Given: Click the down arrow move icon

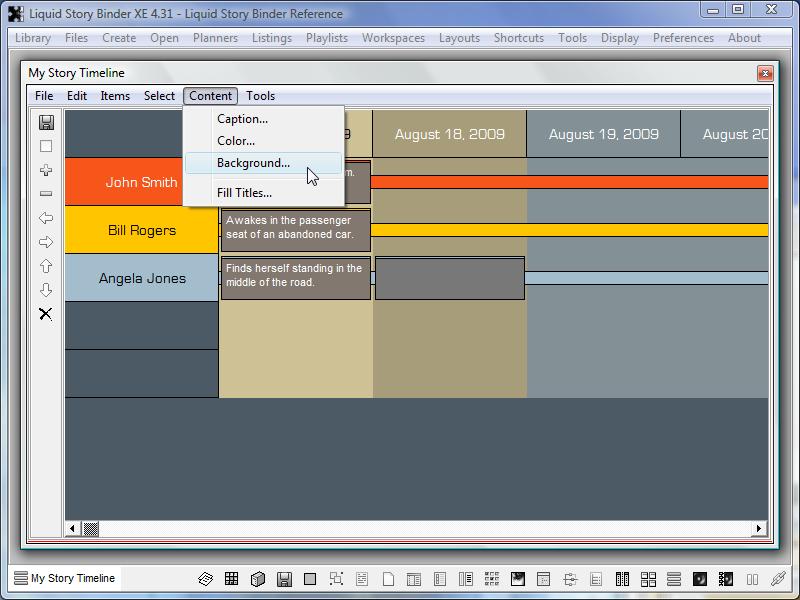Looking at the screenshot, I should [46, 290].
